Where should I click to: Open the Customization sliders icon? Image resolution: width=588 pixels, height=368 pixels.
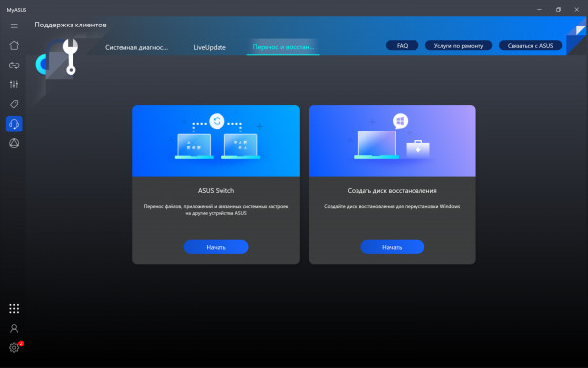(14, 84)
